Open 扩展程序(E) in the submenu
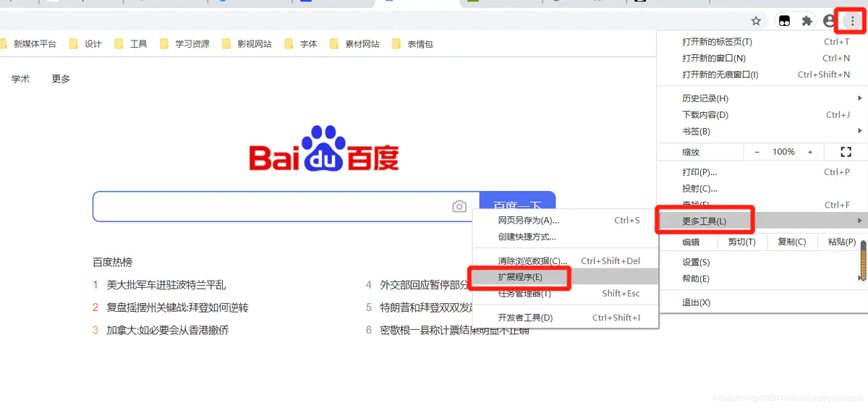Screen dimensions: 868x408 pyautogui.click(x=566, y=277)
